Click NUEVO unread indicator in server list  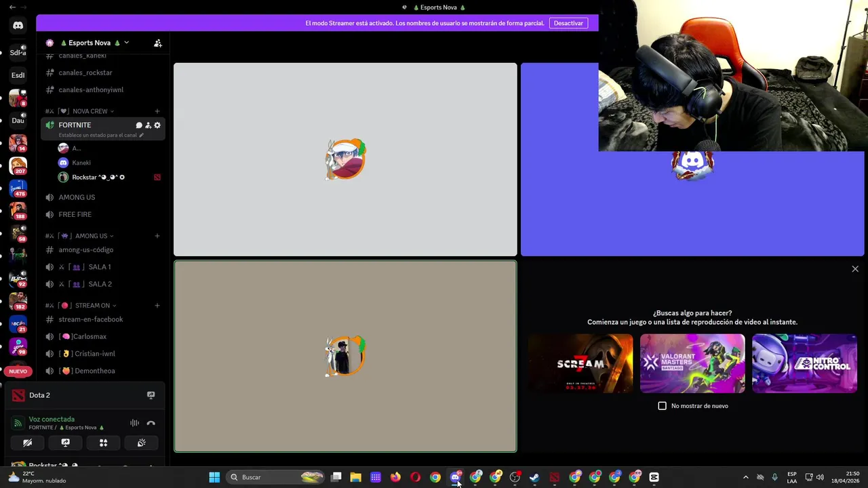click(18, 371)
